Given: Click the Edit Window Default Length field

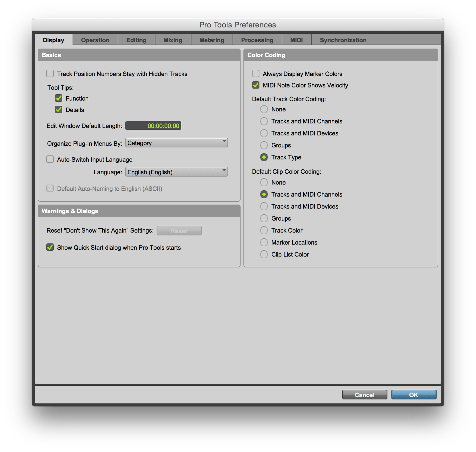Looking at the screenshot, I should point(153,126).
